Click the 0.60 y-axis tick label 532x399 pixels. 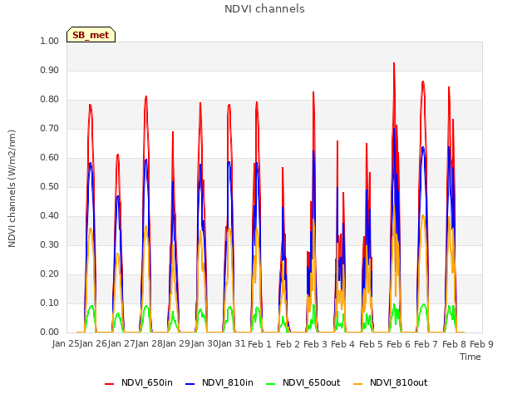pos(50,157)
